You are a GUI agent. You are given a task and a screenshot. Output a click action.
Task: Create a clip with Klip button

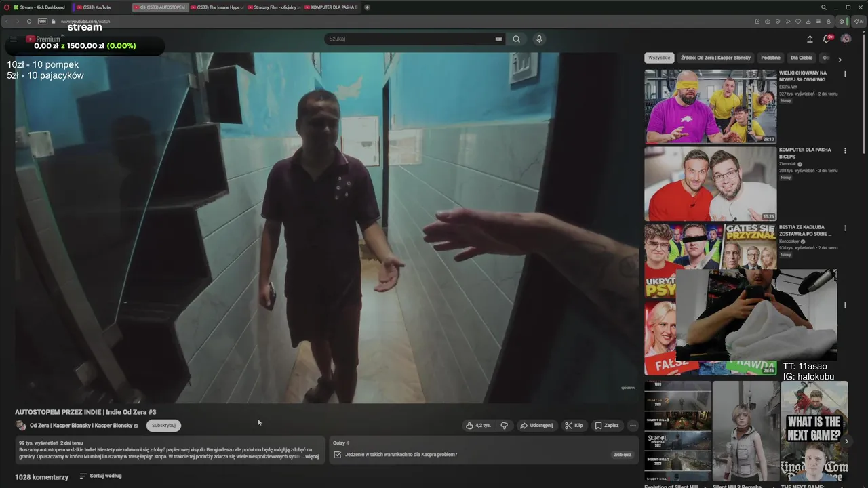tap(574, 426)
